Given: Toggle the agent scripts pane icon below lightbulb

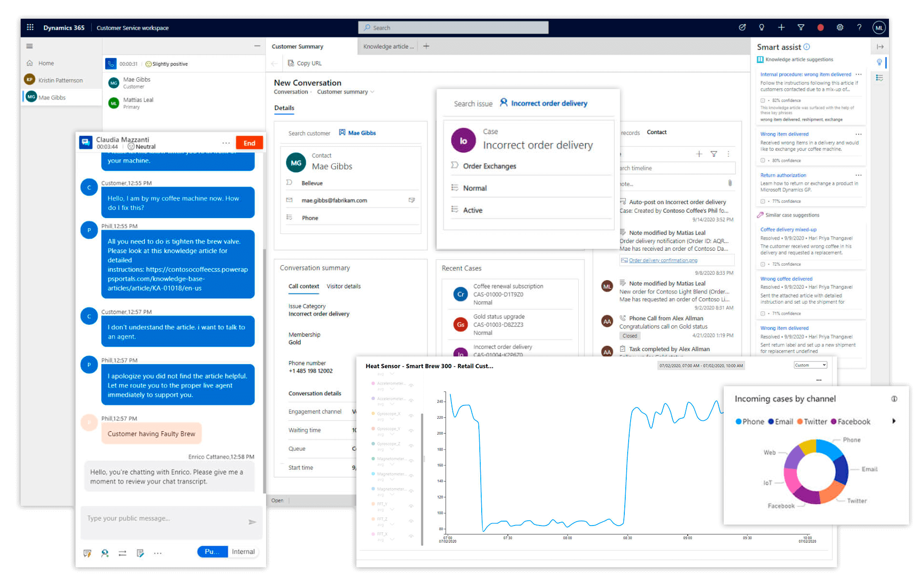Looking at the screenshot, I should [x=879, y=78].
